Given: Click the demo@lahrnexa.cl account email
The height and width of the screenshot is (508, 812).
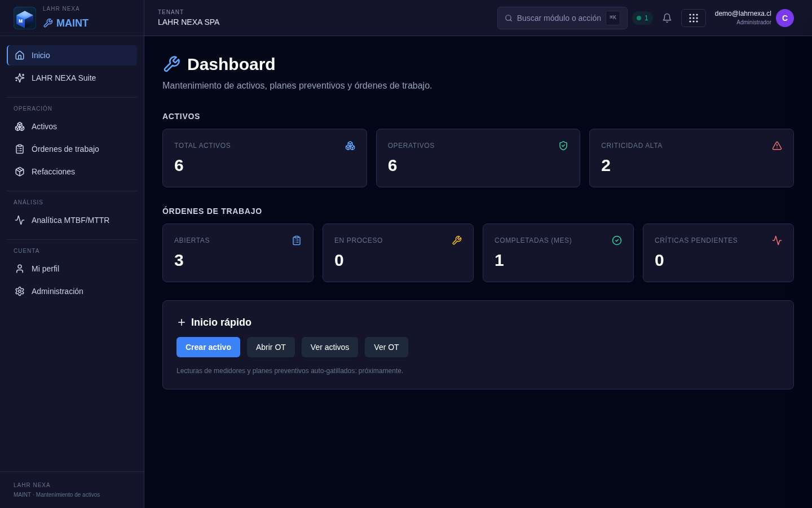Looking at the screenshot, I should click(743, 14).
